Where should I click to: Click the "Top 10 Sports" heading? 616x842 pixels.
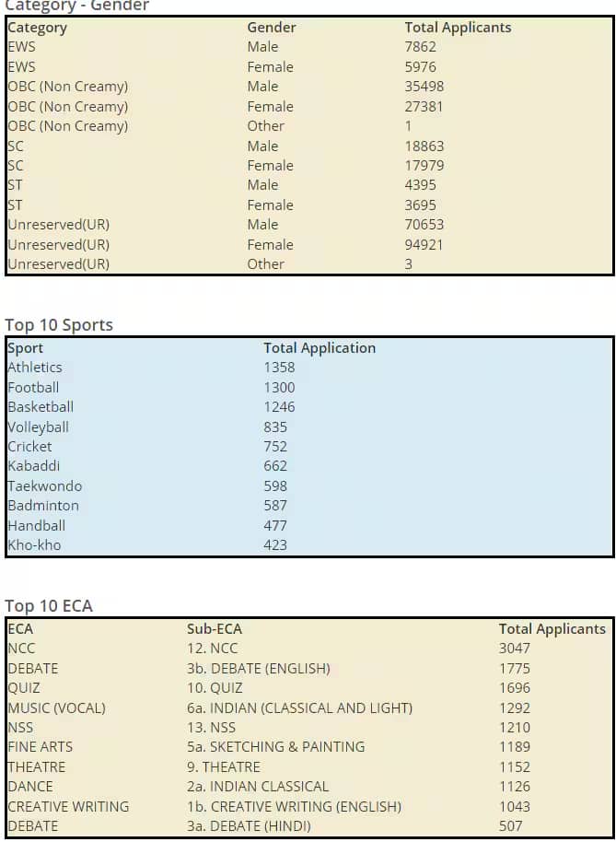click(x=59, y=325)
